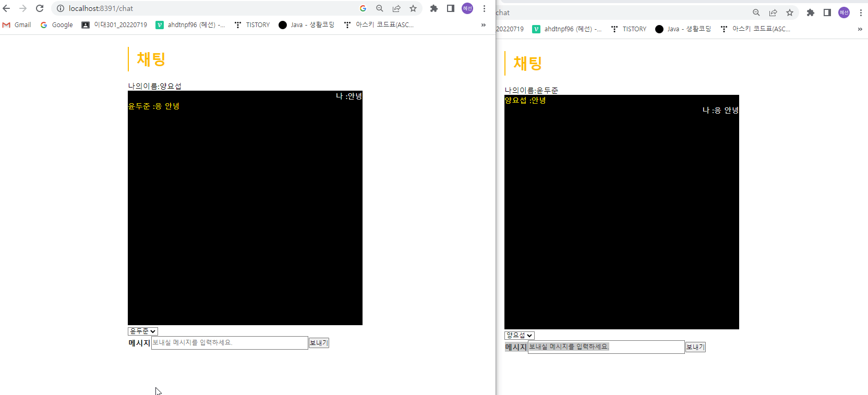The height and width of the screenshot is (395, 868).
Task: Click 보내기 button in left chat window
Action: click(x=319, y=343)
